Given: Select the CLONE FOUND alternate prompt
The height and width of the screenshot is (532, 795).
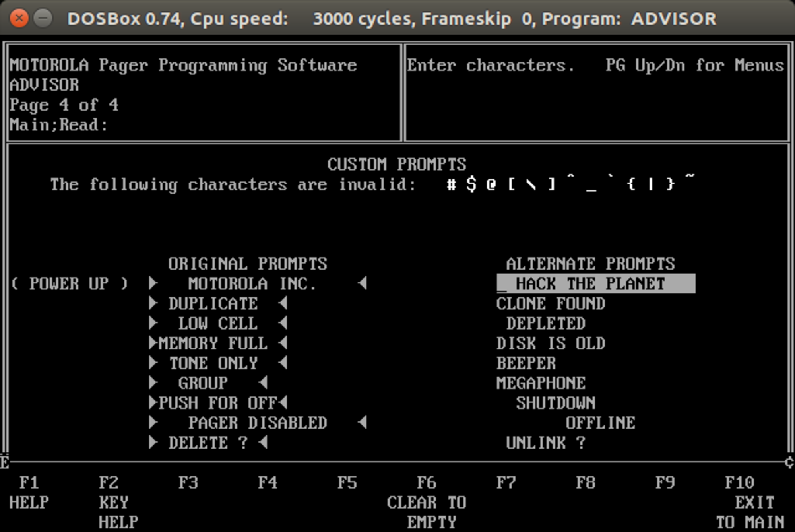Looking at the screenshot, I should 551,304.
